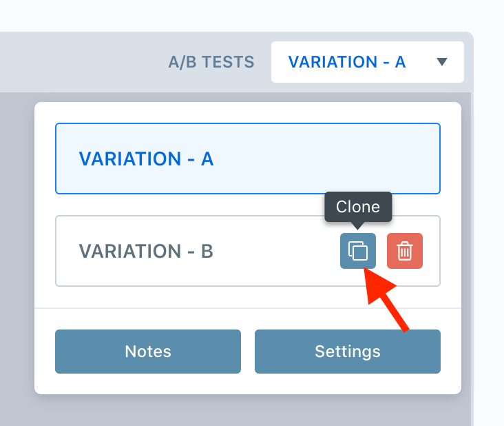The width and height of the screenshot is (504, 426).
Task: Open the Notes panel
Action: [x=148, y=352]
